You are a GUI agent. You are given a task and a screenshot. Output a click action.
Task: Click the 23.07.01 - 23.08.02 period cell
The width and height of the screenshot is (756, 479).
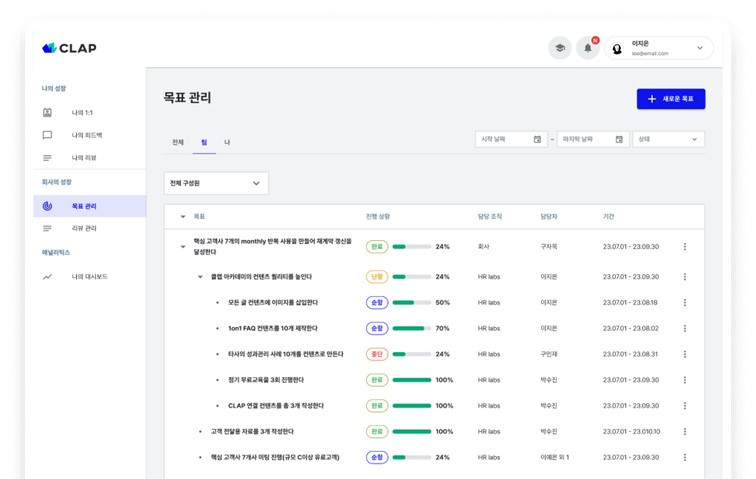(x=631, y=328)
